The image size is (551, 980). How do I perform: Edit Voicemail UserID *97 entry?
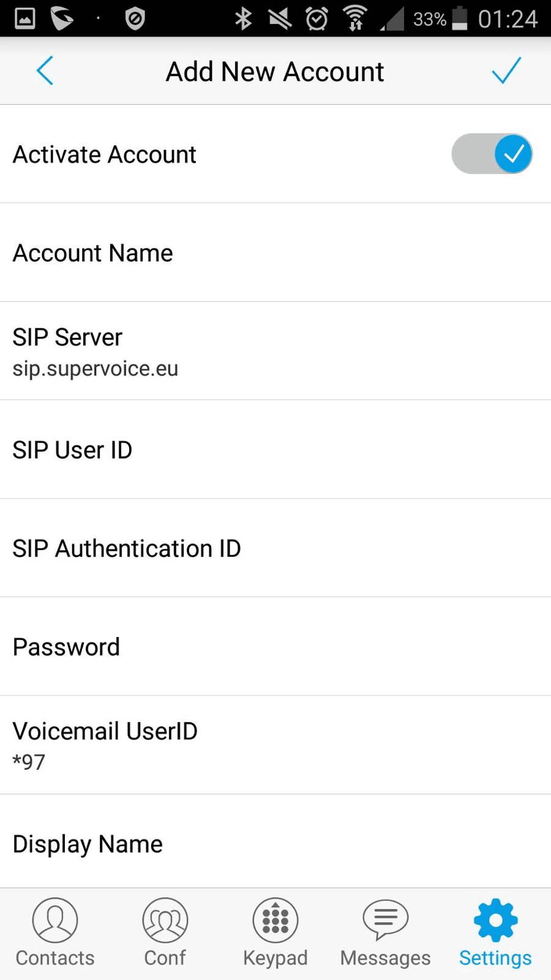coord(275,745)
